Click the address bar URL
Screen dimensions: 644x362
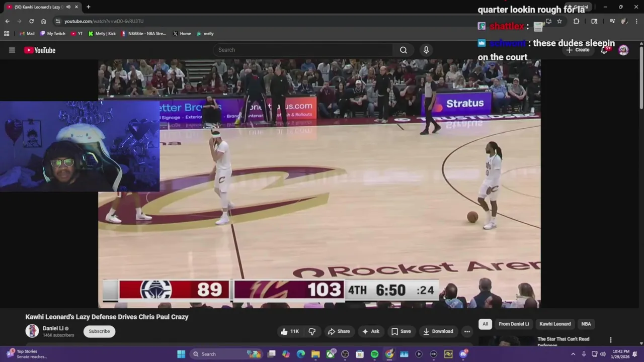(x=104, y=21)
